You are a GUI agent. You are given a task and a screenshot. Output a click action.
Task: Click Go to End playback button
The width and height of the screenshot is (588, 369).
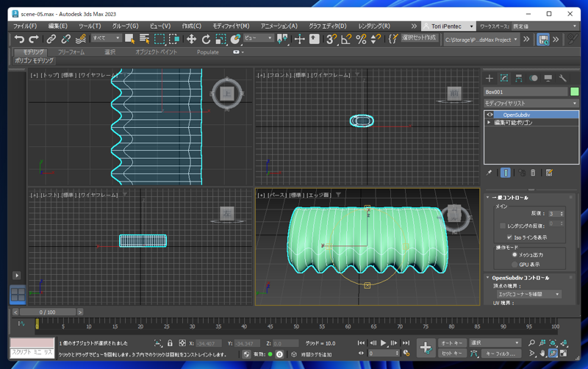406,343
